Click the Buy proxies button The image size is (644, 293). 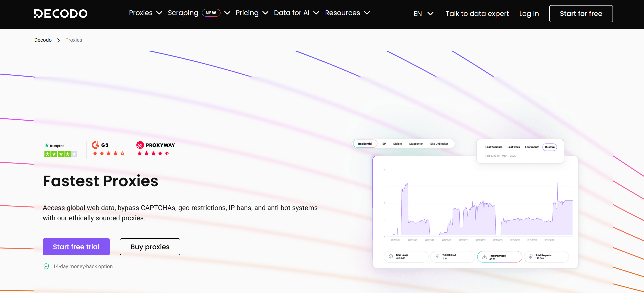(x=150, y=247)
